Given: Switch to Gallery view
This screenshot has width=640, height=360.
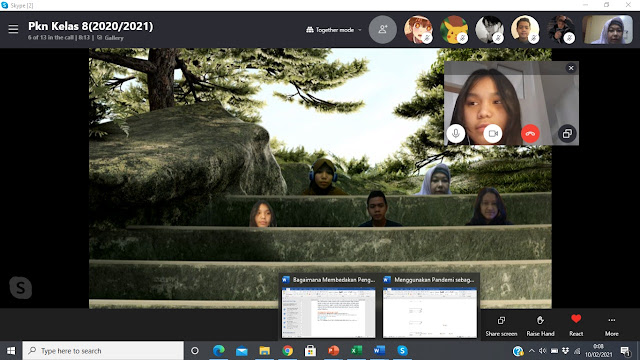Looking at the screenshot, I should pyautogui.click(x=110, y=38).
